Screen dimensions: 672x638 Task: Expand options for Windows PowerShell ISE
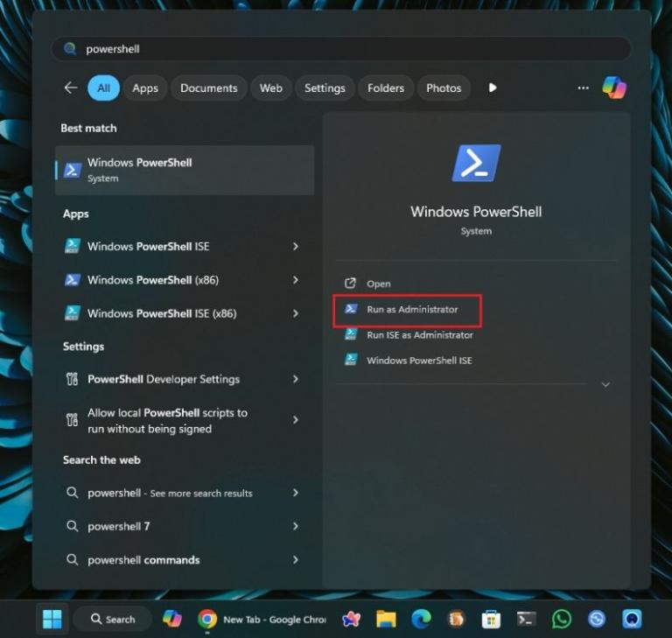pos(295,246)
